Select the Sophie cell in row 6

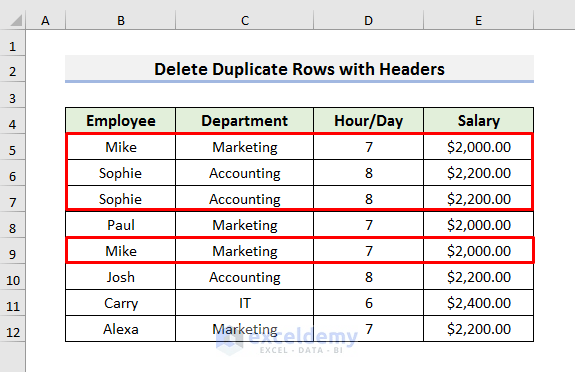point(121,173)
